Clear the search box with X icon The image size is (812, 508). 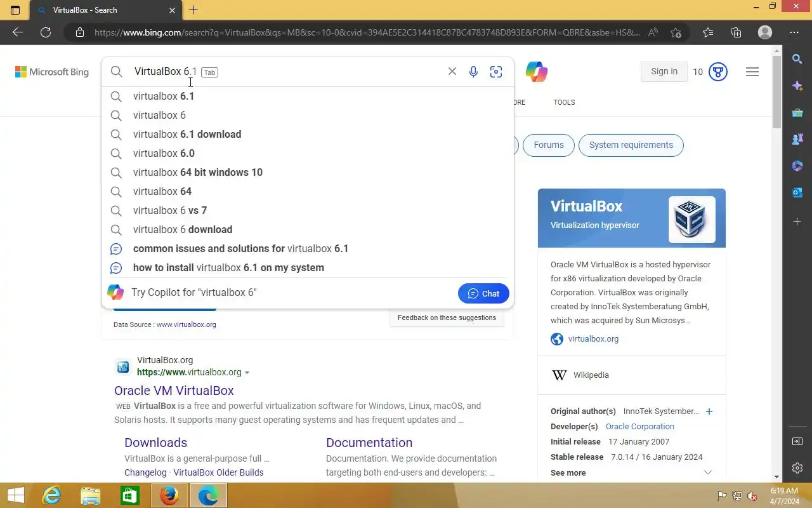452,71
